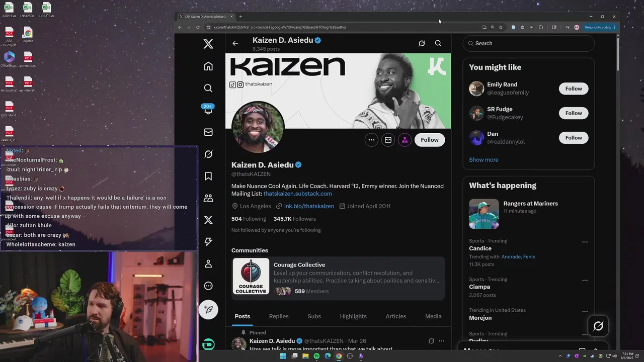
Task: Switch to the Subs tab
Action: [x=314, y=316]
